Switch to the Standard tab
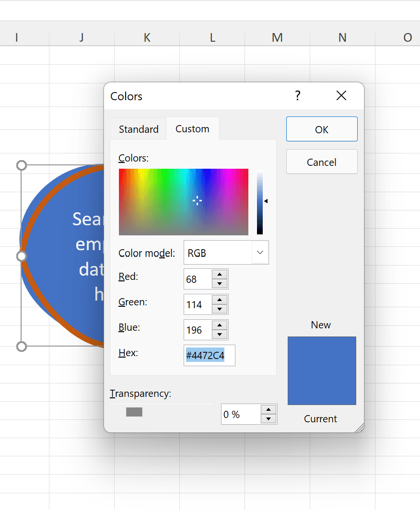 pyautogui.click(x=138, y=128)
